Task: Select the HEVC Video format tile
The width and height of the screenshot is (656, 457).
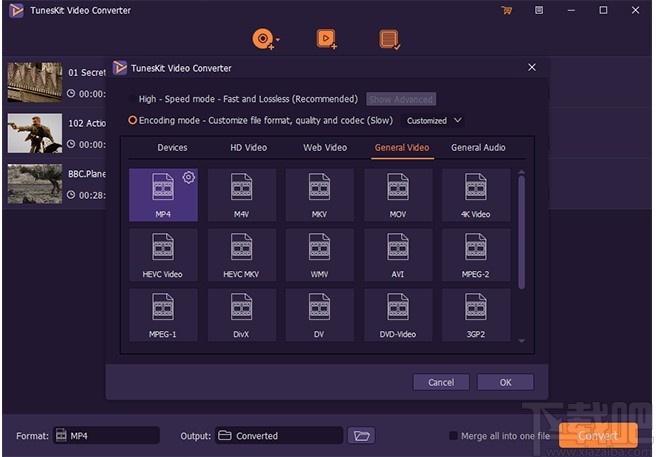Action: coord(163,255)
